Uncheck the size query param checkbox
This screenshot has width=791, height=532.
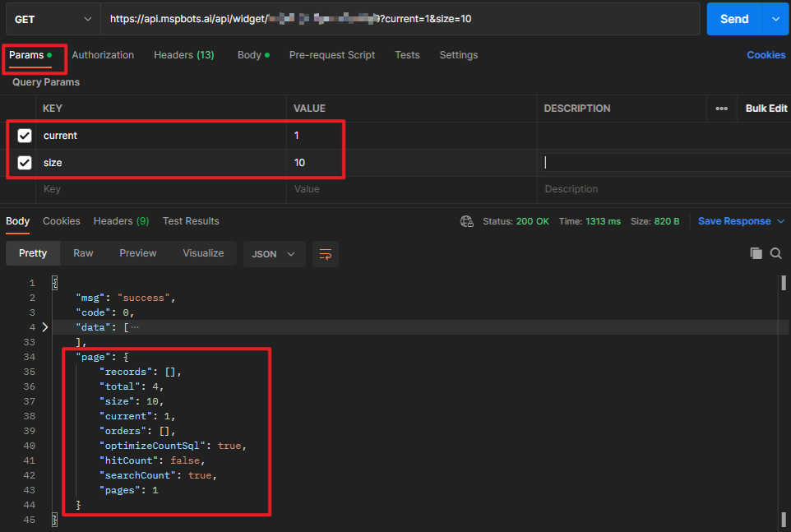[x=25, y=163]
